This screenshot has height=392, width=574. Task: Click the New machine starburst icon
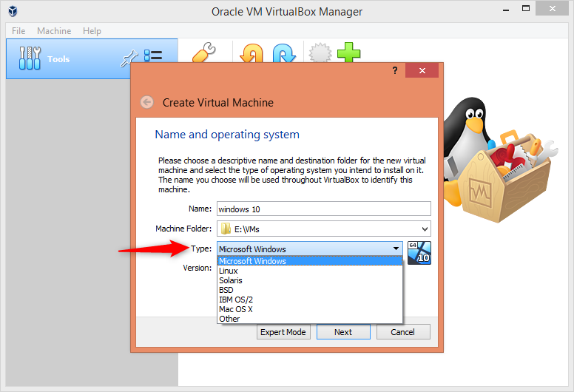pyautogui.click(x=320, y=53)
